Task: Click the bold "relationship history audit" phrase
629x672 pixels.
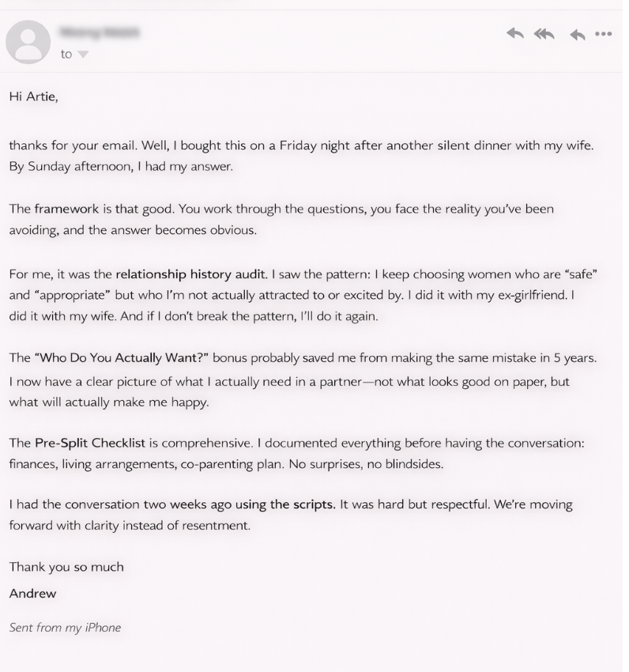Action: pyautogui.click(x=190, y=275)
